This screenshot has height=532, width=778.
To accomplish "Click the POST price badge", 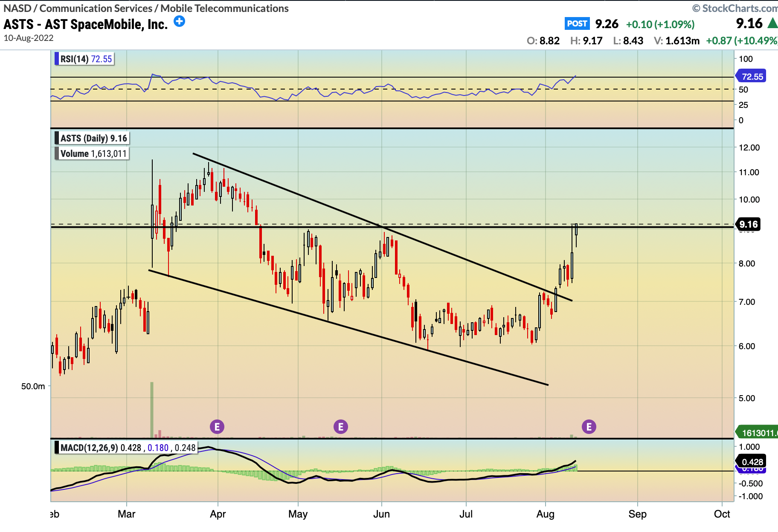I will coord(577,23).
